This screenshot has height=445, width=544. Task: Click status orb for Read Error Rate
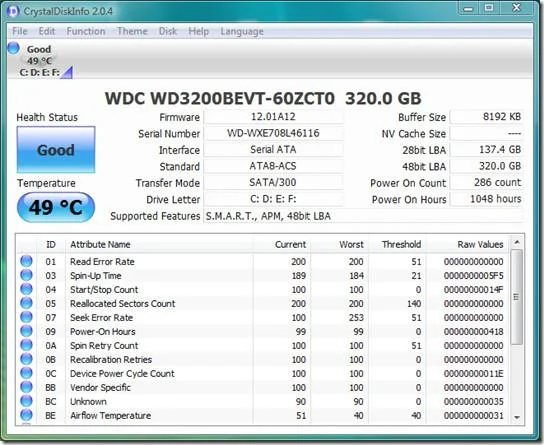pos(26,261)
